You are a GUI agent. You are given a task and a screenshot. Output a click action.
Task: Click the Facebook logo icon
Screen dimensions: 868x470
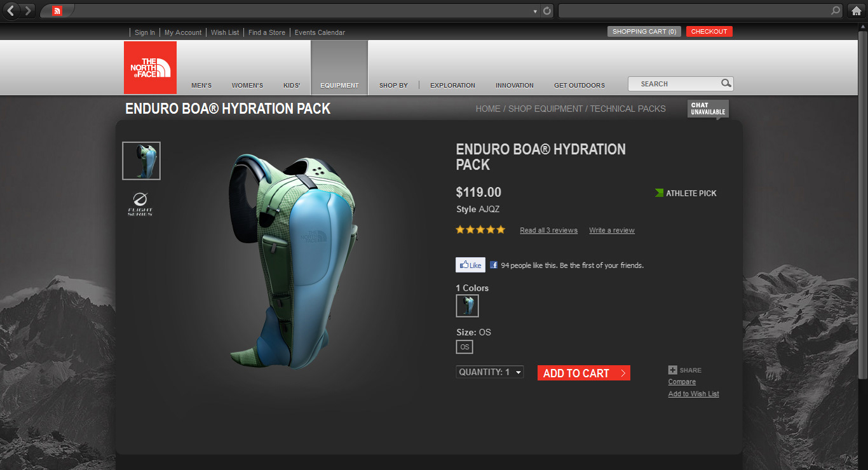[x=494, y=265]
